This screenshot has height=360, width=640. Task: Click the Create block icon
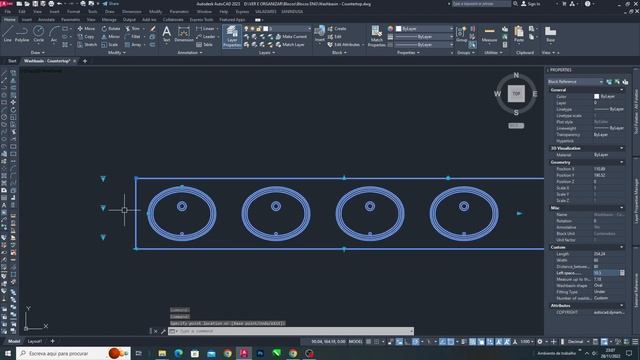[337, 29]
